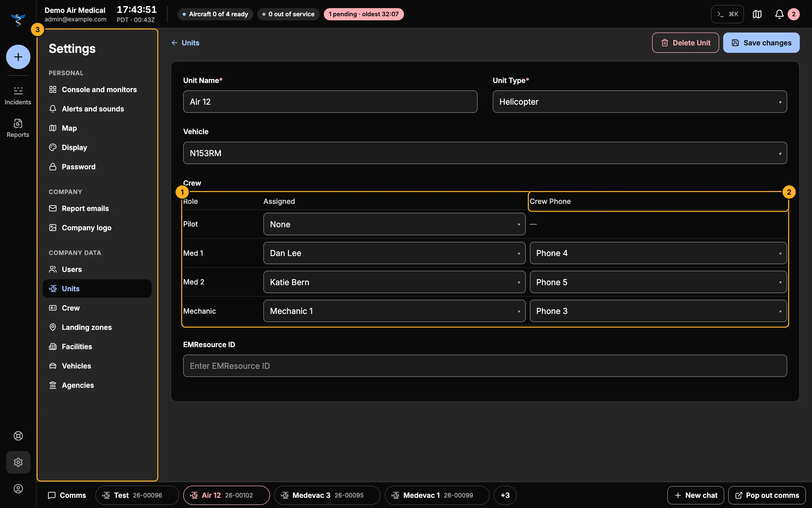This screenshot has width=812, height=508.
Task: Open Password settings
Action: [x=97, y=167]
